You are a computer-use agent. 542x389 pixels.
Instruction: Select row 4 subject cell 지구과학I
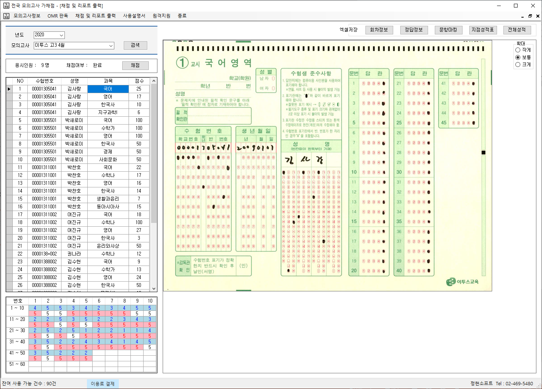point(108,112)
